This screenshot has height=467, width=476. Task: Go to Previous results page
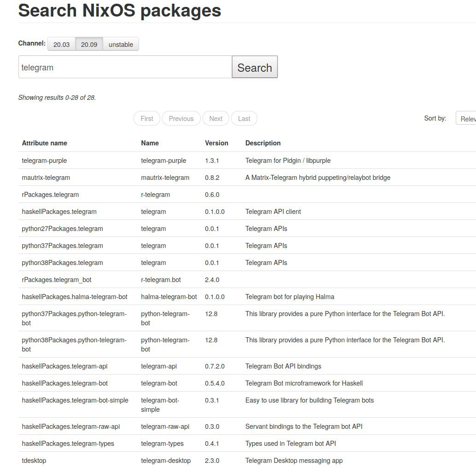181,119
